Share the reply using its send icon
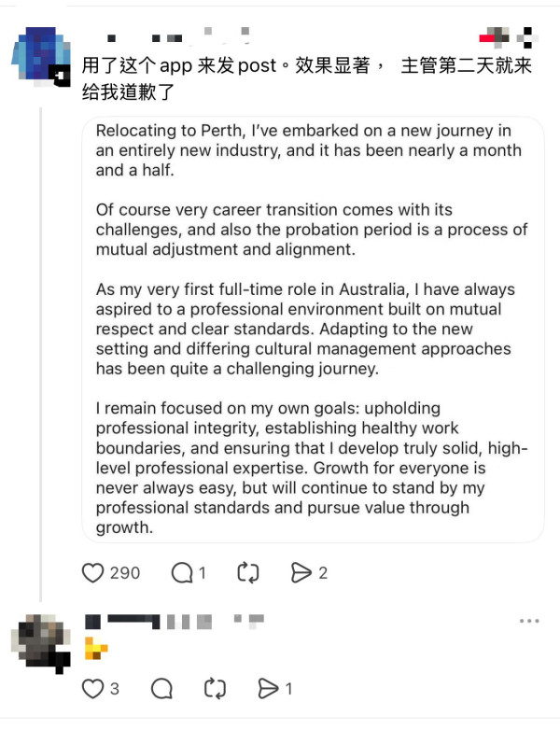560x730 pixels. (268, 689)
